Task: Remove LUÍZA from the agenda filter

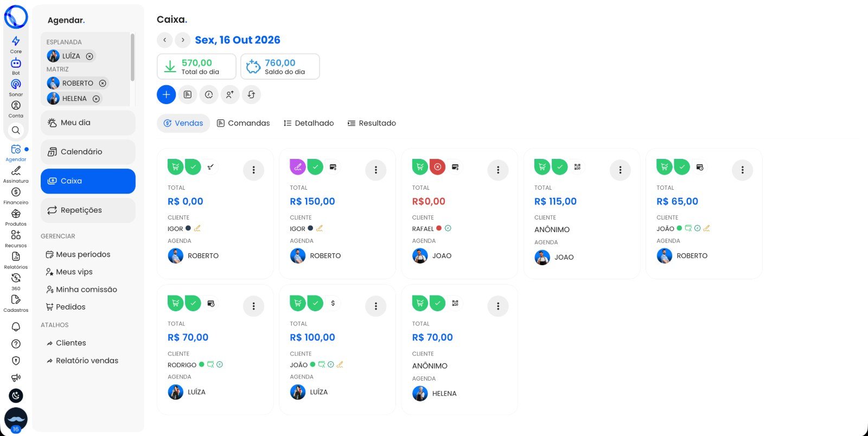Action: tap(90, 56)
